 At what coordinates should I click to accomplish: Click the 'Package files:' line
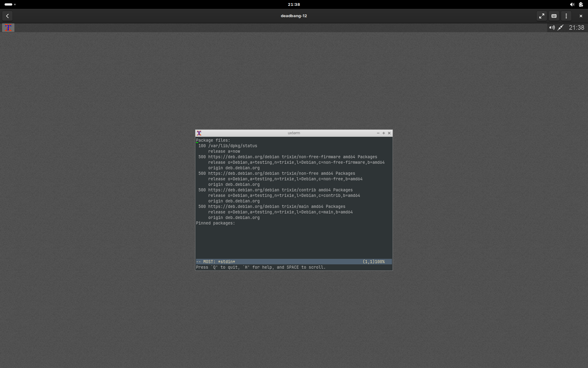tap(213, 140)
